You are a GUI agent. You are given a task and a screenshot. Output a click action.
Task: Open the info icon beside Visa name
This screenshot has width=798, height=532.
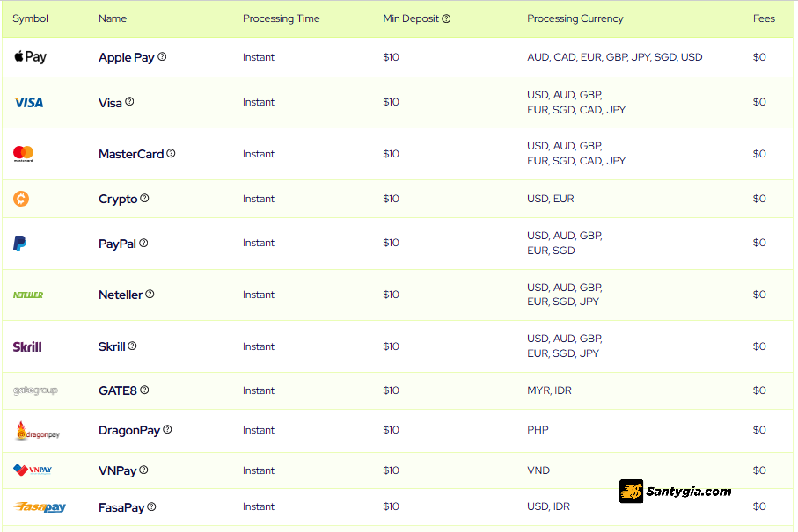(x=130, y=101)
